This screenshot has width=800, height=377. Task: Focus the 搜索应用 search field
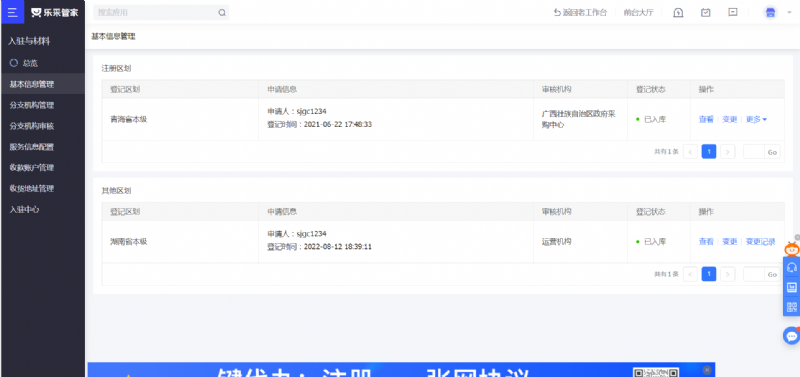coord(161,13)
